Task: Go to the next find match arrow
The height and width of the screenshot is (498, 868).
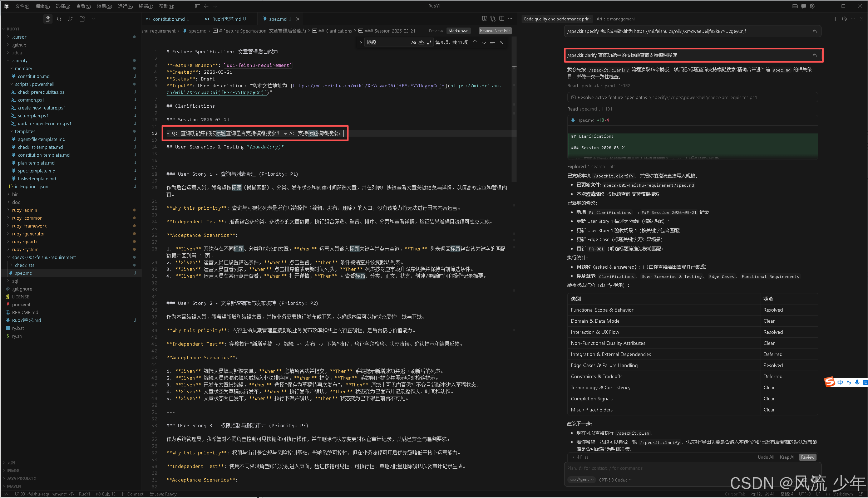Action: tap(484, 42)
